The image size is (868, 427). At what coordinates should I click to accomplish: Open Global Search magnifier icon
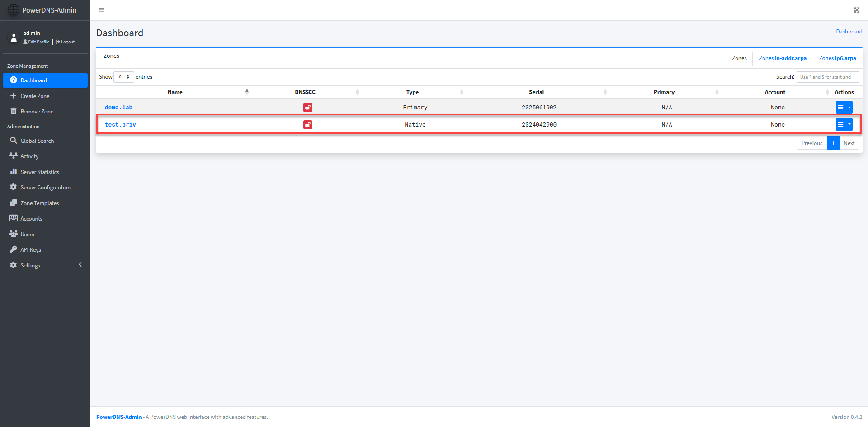pos(14,141)
